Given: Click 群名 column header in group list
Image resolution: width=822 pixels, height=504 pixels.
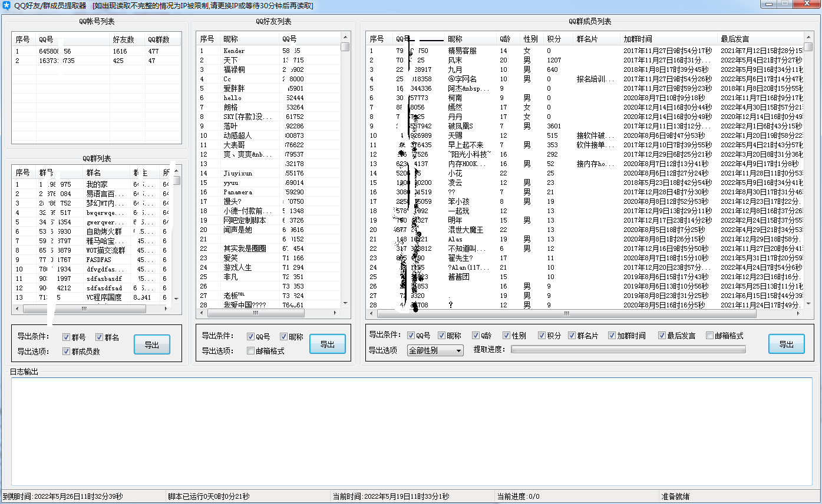Looking at the screenshot, I should [x=107, y=173].
